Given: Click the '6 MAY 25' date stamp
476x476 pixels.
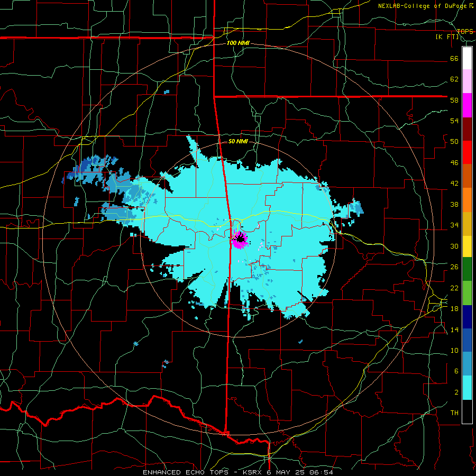Looking at the screenshot, I should pos(286,472).
